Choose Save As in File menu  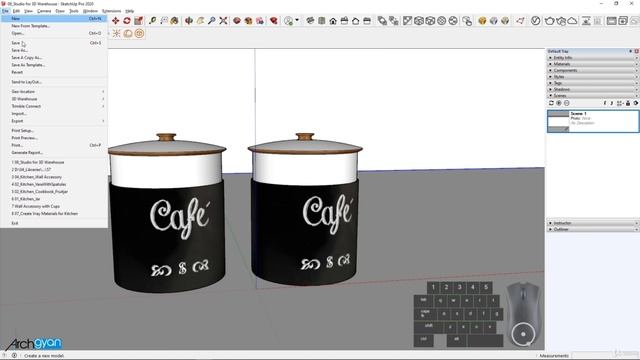[x=54, y=50]
